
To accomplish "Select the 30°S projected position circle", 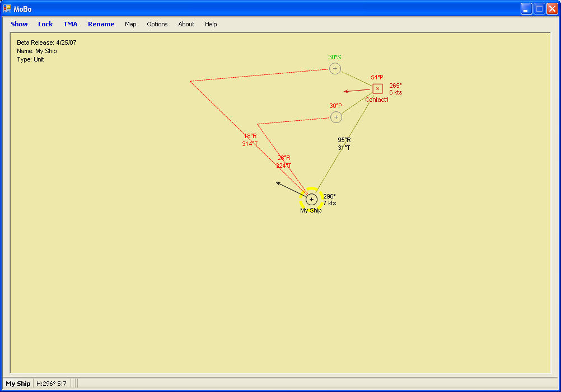I will pyautogui.click(x=335, y=68).
